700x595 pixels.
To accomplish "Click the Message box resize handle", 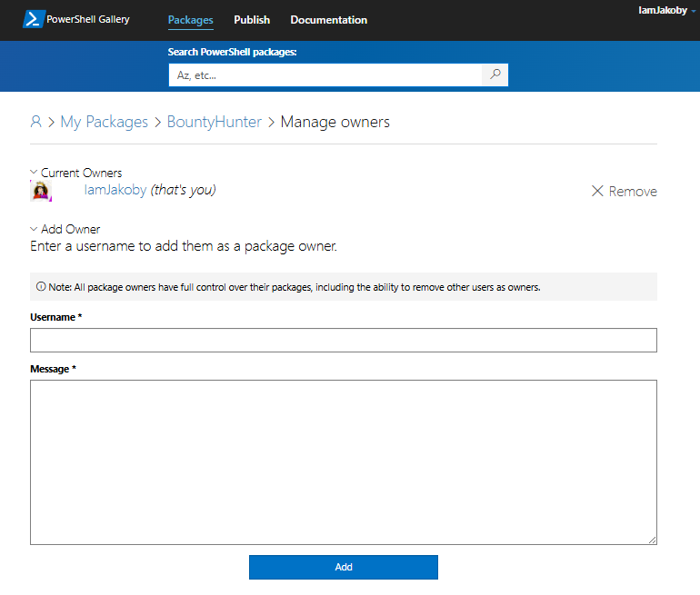I will coord(652,540).
